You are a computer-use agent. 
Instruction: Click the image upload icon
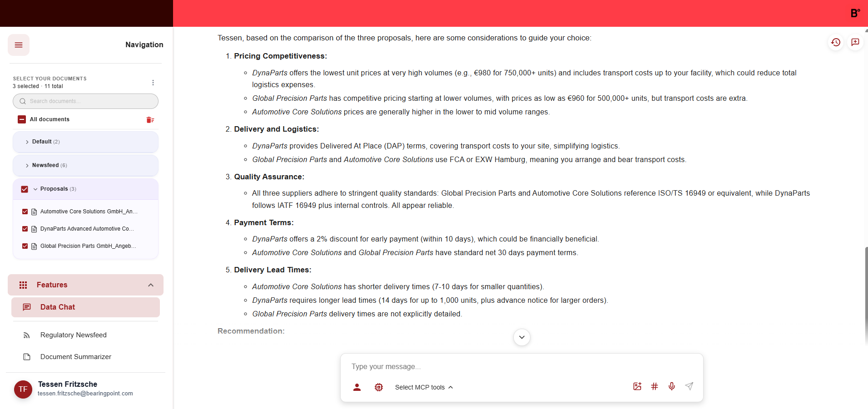pyautogui.click(x=637, y=386)
